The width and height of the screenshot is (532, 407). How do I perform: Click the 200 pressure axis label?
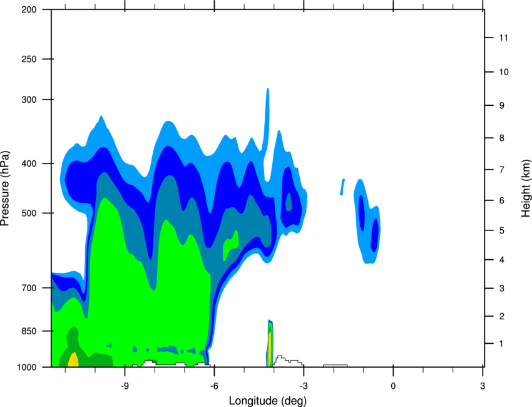click(x=29, y=9)
